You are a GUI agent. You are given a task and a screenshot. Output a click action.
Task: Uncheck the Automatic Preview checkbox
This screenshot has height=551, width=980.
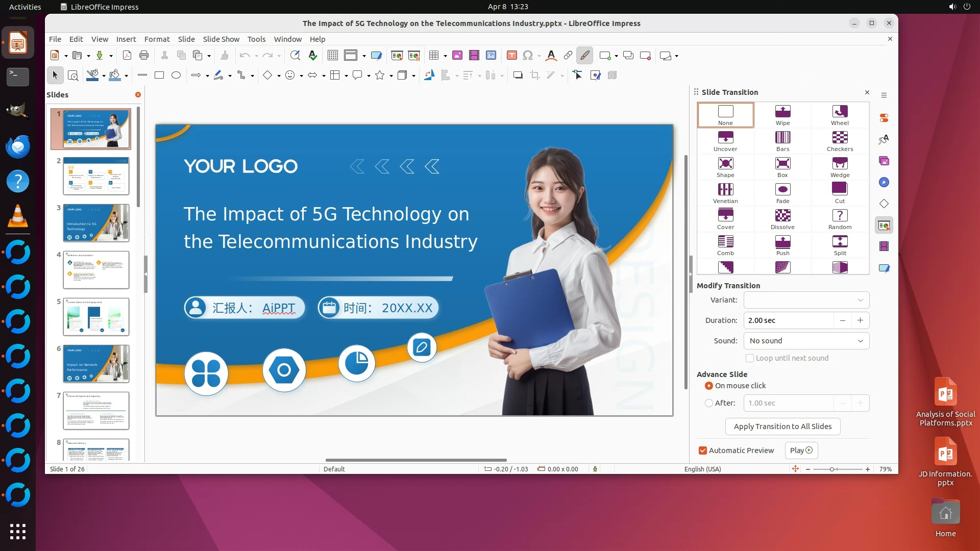pos(703,450)
